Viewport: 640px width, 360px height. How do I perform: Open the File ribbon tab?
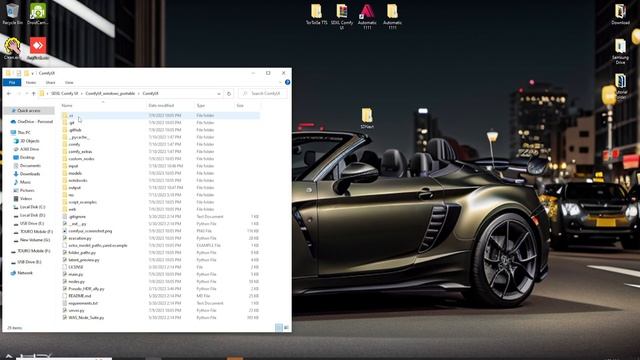(x=12, y=82)
